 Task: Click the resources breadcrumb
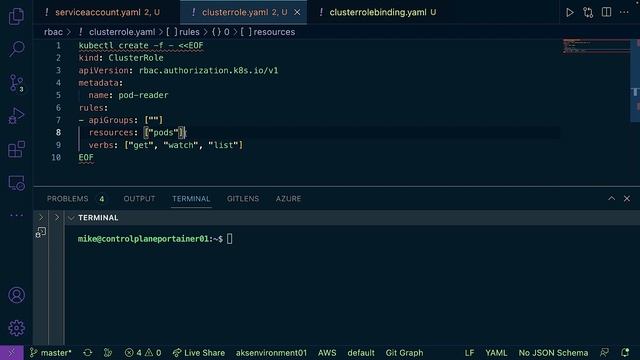[x=267, y=32]
